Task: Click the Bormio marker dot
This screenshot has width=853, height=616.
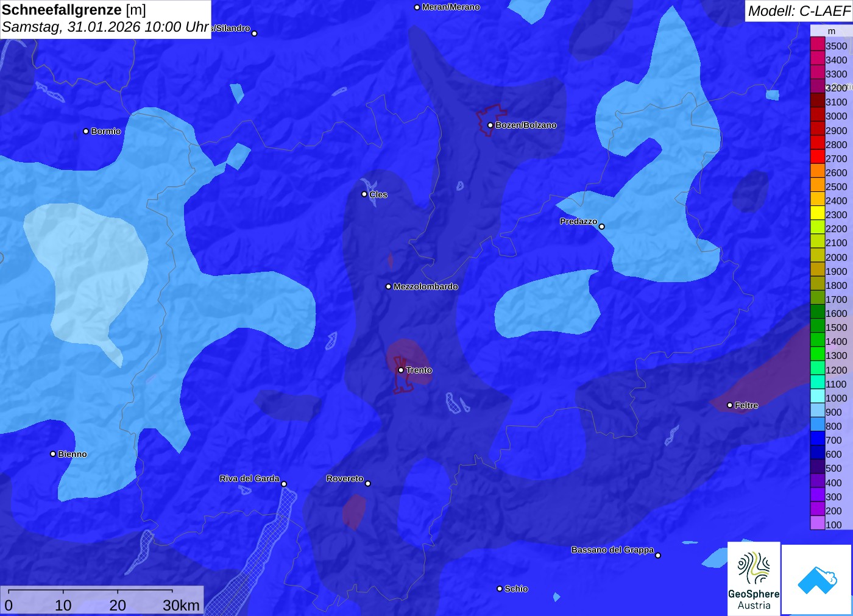Action: 86,132
